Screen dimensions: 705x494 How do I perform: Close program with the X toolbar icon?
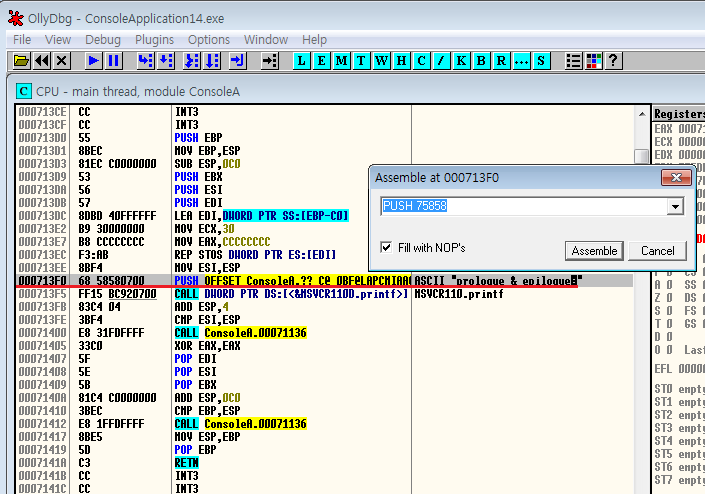tap(62, 61)
